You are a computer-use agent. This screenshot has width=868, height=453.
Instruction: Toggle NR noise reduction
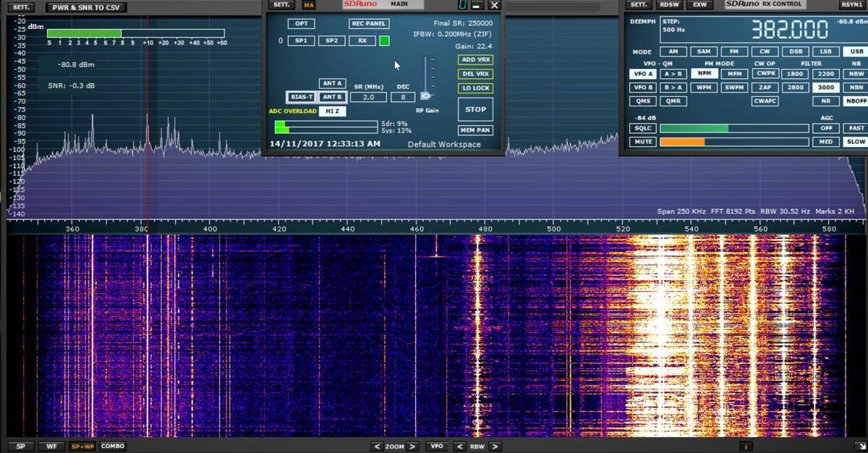[825, 101]
